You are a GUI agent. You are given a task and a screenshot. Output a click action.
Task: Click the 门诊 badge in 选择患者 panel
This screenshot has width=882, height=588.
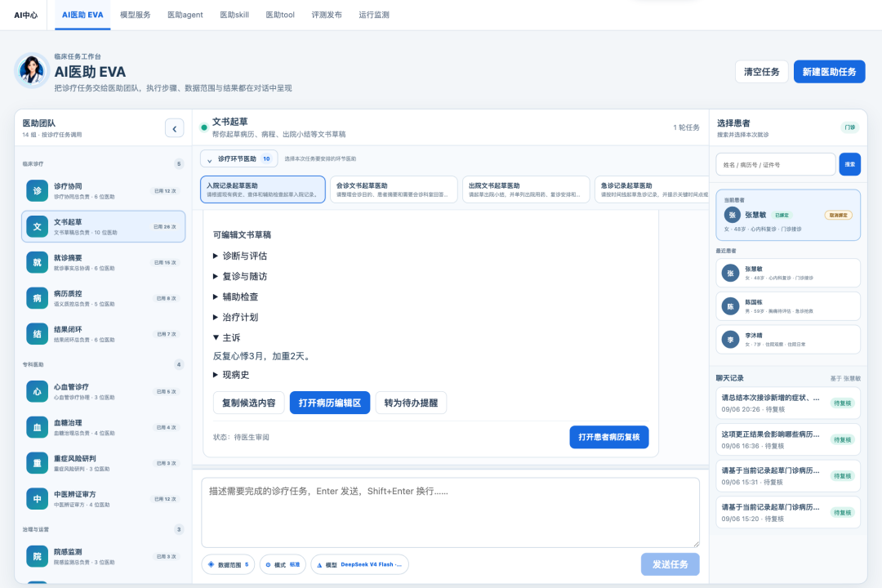coord(849,127)
